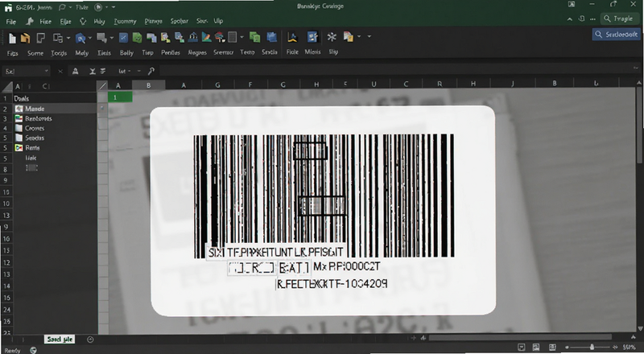Screen dimensions: 644x354
Task: Click the blue chart icon above Bally
Action: tap(123, 38)
